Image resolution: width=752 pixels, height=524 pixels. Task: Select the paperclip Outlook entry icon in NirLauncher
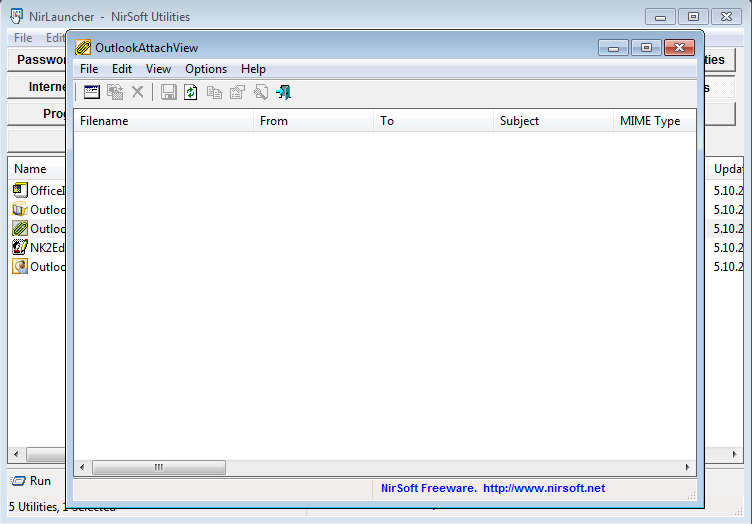click(x=20, y=228)
